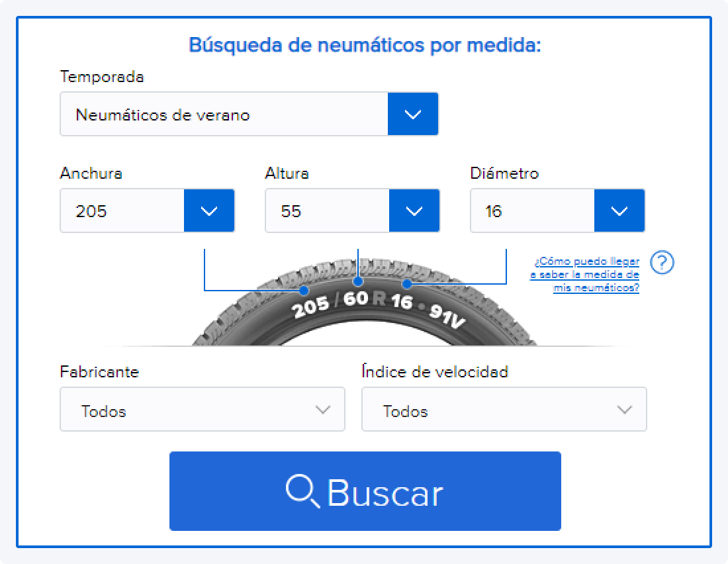
Task: Click the blue arrow of the Temporada selector
Action: pos(413,115)
